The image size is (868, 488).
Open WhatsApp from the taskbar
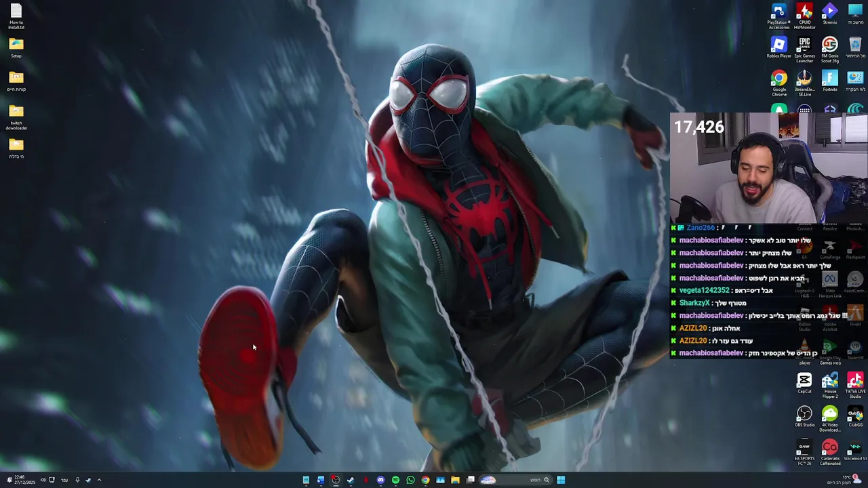pyautogui.click(x=410, y=480)
